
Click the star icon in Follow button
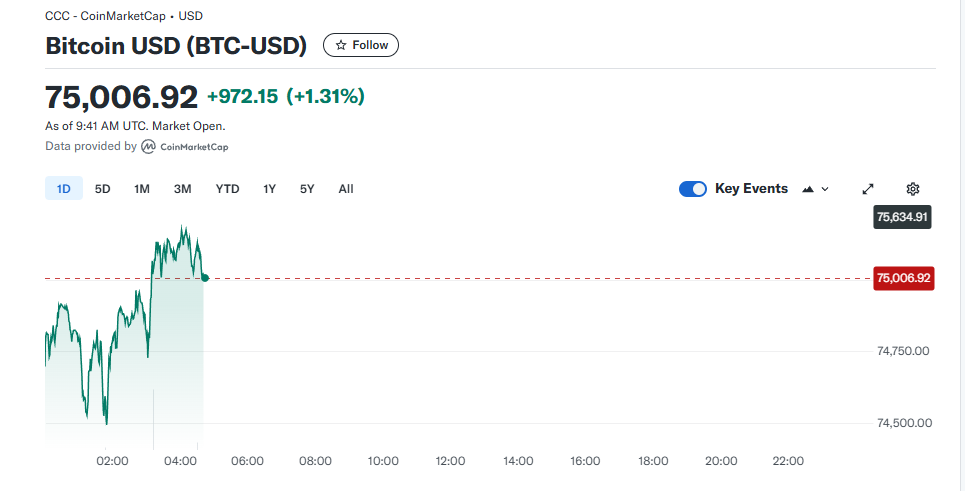[341, 46]
